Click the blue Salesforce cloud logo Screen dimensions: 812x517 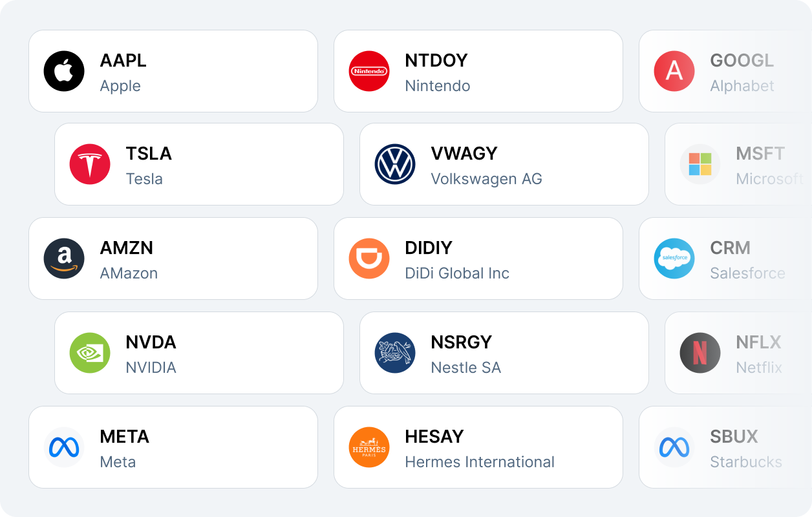pos(674,258)
